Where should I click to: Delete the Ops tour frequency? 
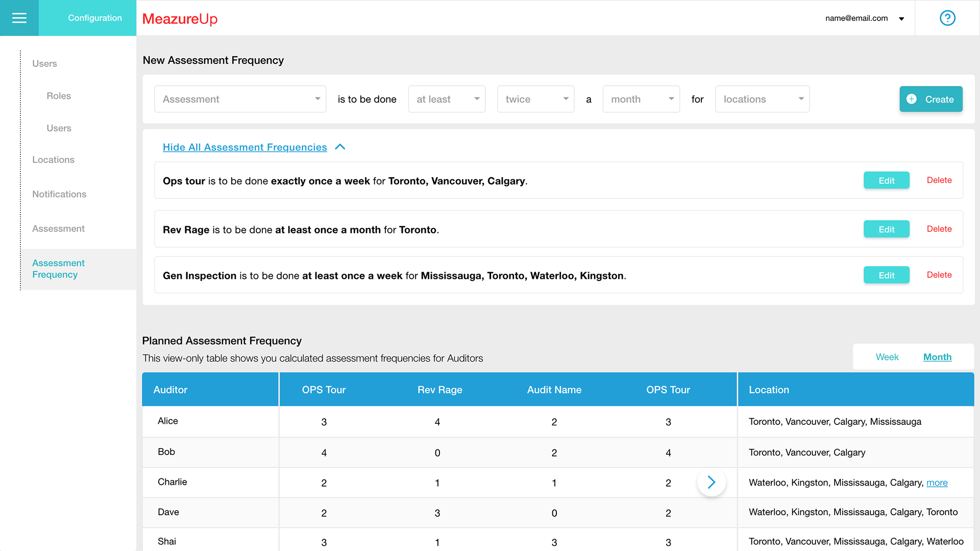click(x=939, y=180)
